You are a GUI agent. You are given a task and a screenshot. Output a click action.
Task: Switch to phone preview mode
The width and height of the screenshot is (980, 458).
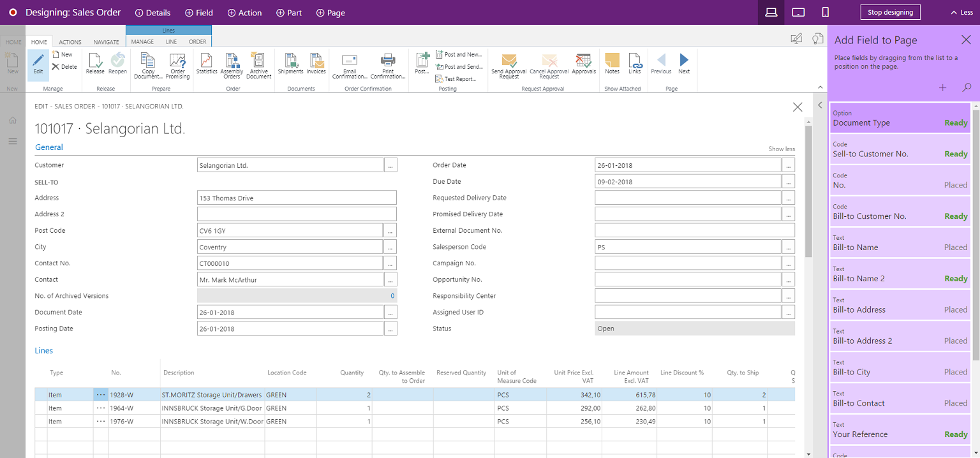(825, 12)
